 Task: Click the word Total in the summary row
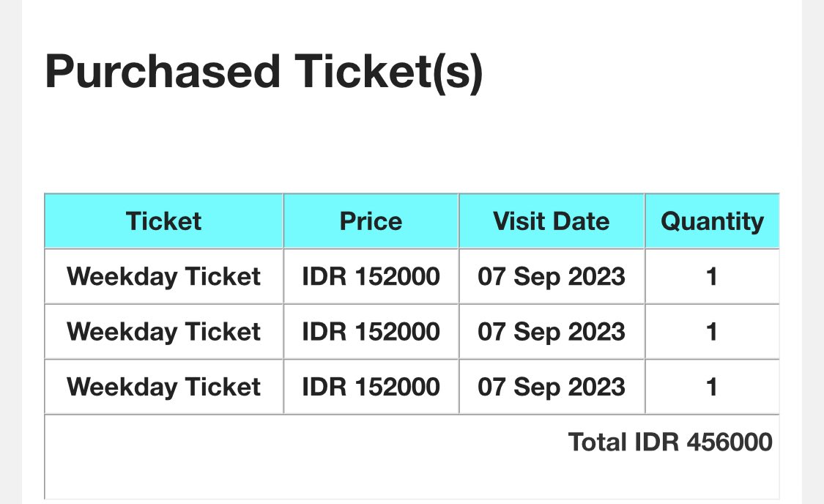pyautogui.click(x=598, y=442)
